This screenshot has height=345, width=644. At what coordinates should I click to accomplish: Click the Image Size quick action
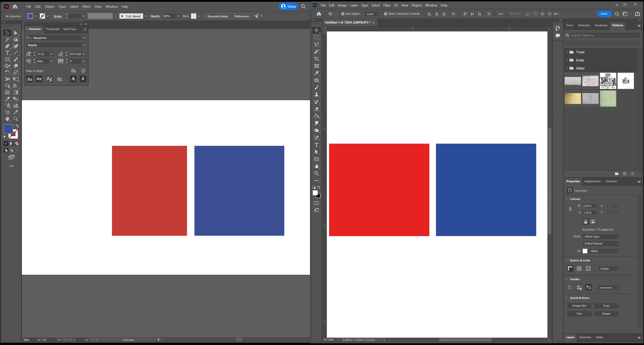tap(579, 306)
